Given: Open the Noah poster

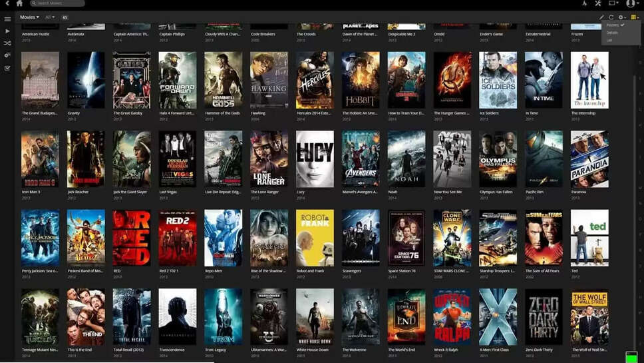Looking at the screenshot, I should point(406,159).
